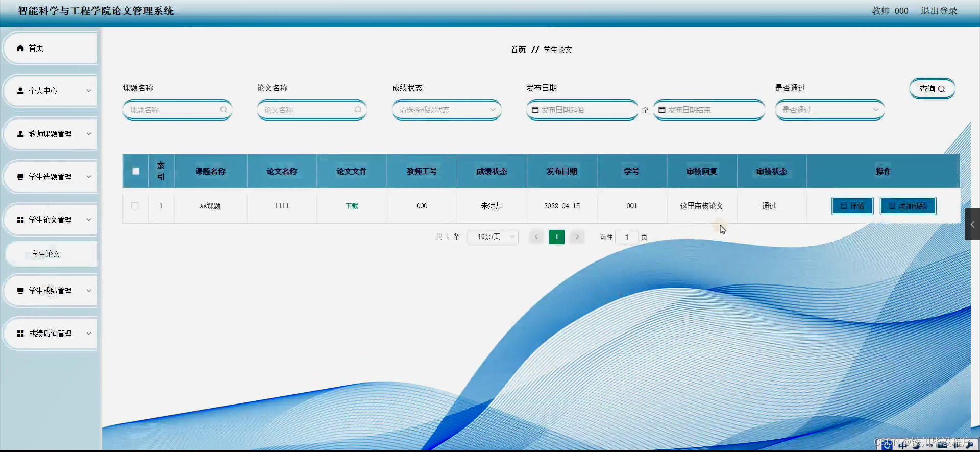
Task: Expand the 个人中心 menu chevron
Action: coord(89,91)
